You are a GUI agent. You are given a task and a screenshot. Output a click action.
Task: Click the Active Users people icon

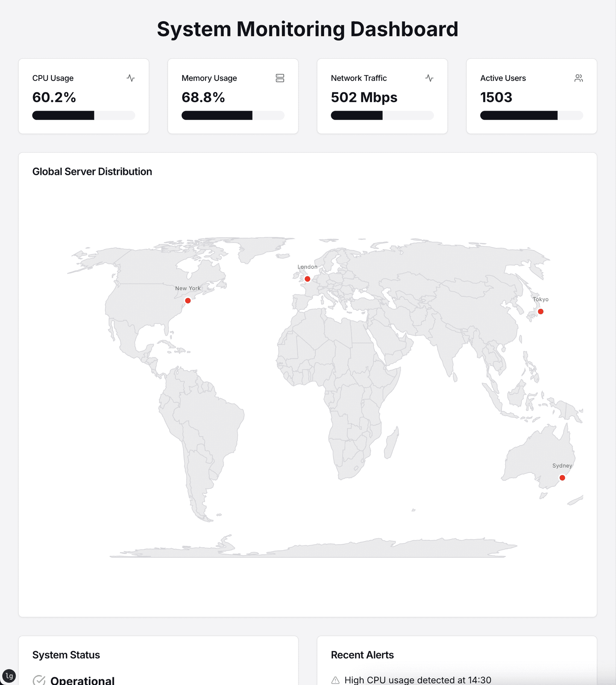click(x=578, y=78)
